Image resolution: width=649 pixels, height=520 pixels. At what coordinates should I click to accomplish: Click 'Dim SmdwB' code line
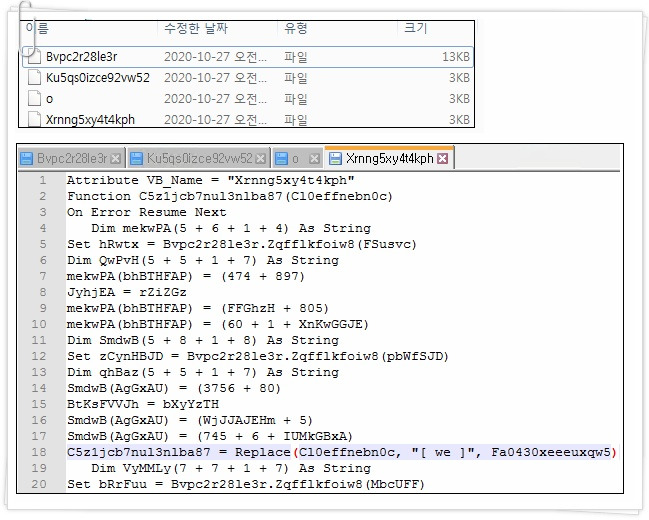point(203,340)
